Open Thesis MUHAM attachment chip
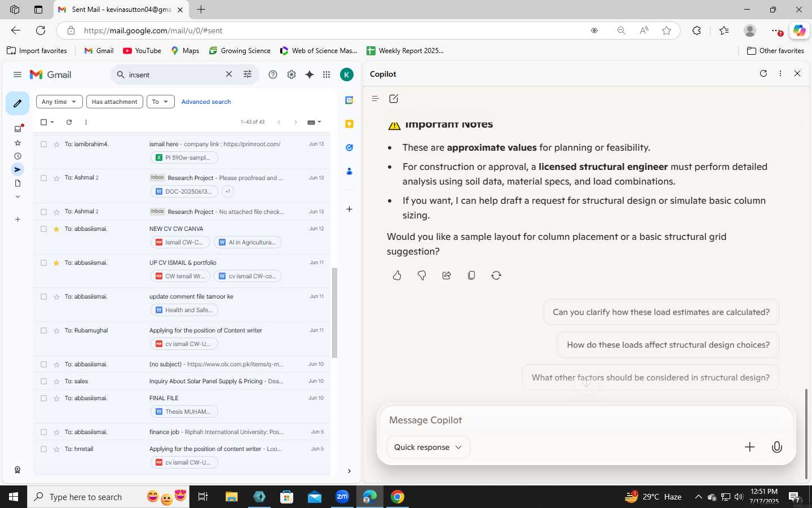 [184, 411]
